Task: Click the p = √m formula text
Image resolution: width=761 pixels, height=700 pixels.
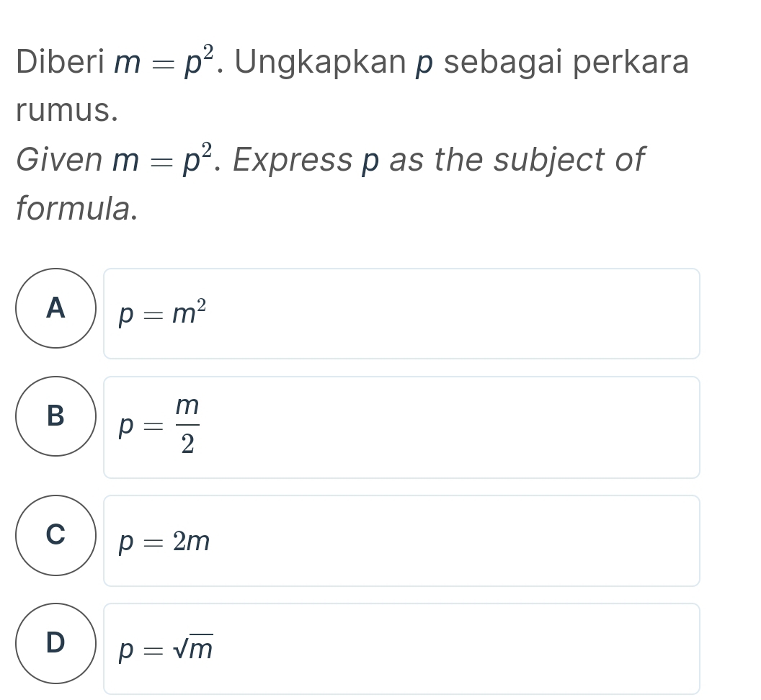Action: (166, 650)
